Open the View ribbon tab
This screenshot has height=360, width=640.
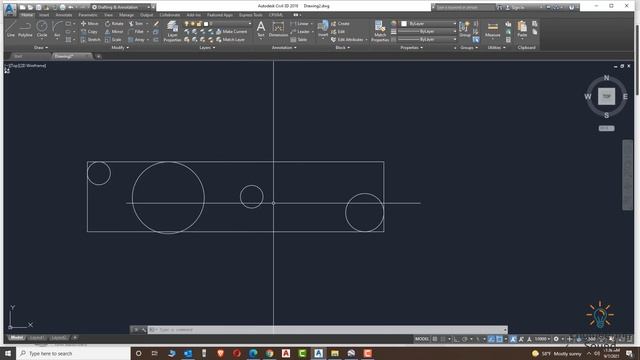pyautogui.click(x=108, y=15)
